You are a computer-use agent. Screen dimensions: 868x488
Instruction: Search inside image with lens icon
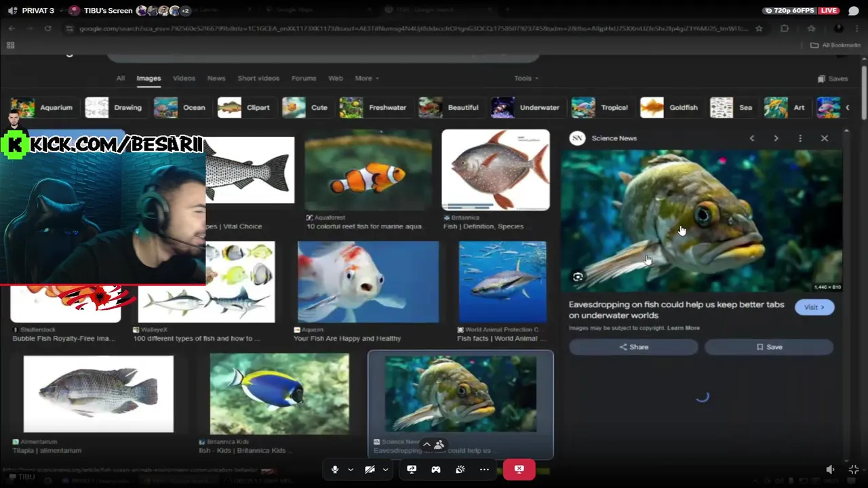pyautogui.click(x=578, y=277)
